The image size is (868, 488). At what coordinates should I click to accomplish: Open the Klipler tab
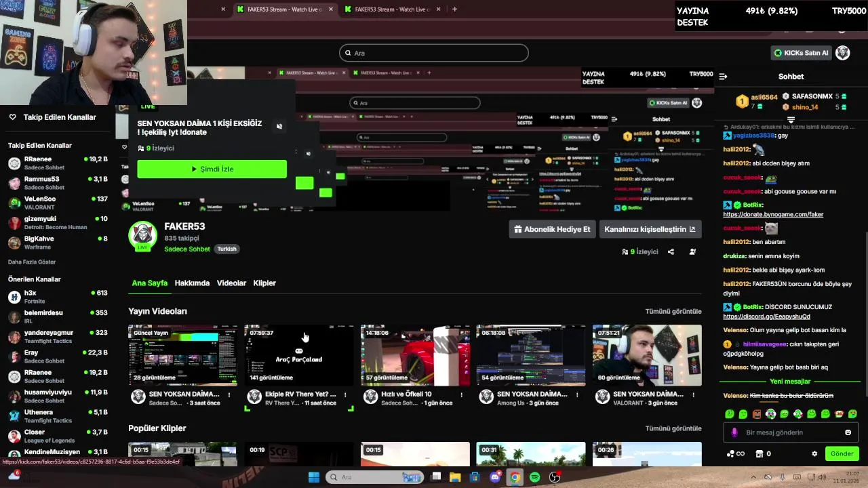[x=264, y=283]
